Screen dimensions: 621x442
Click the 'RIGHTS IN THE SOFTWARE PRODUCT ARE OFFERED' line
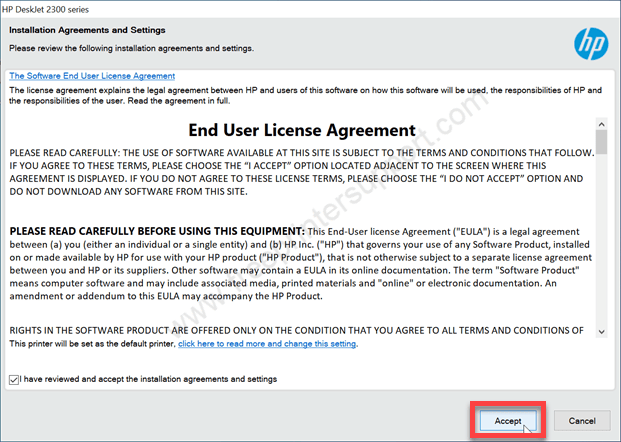pos(296,330)
